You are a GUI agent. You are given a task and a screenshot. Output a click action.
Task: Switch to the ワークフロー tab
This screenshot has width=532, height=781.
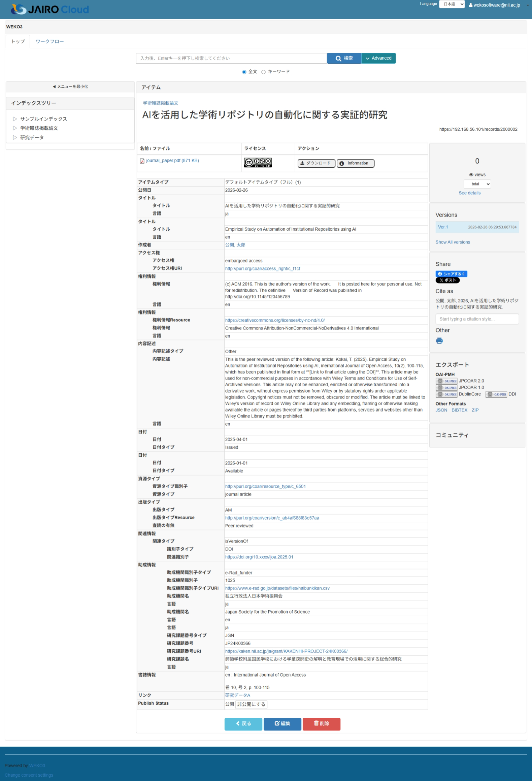(50, 41)
